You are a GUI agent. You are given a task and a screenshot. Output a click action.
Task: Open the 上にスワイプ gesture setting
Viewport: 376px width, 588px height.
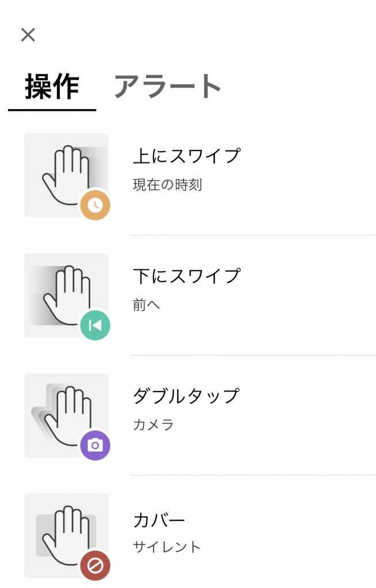click(x=187, y=156)
